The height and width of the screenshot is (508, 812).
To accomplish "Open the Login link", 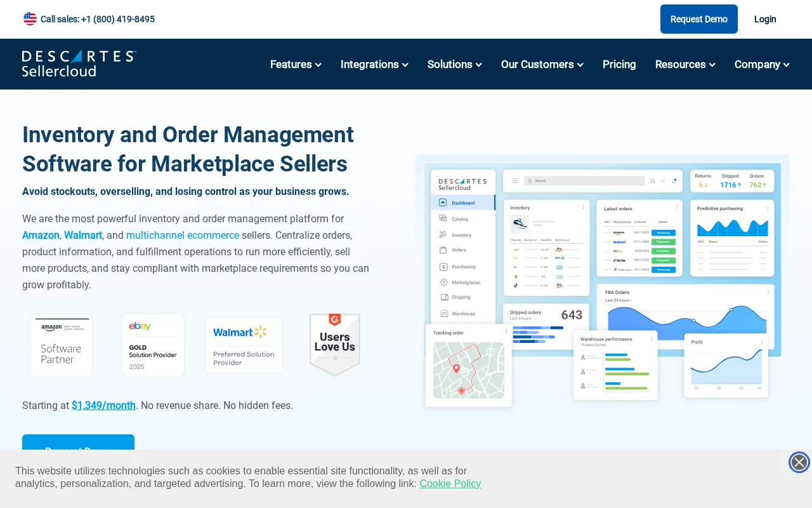I will pyautogui.click(x=765, y=19).
